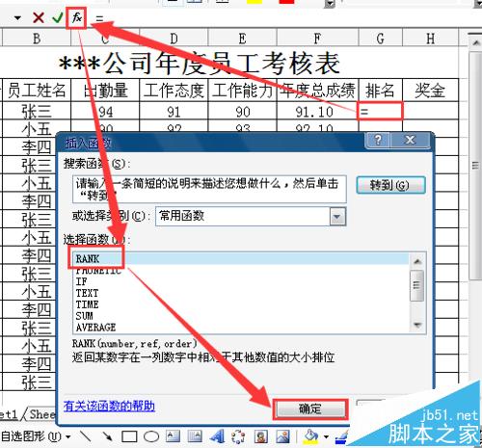Click the 工作能力 header cell
This screenshot has height=448, width=482.
pos(242,91)
